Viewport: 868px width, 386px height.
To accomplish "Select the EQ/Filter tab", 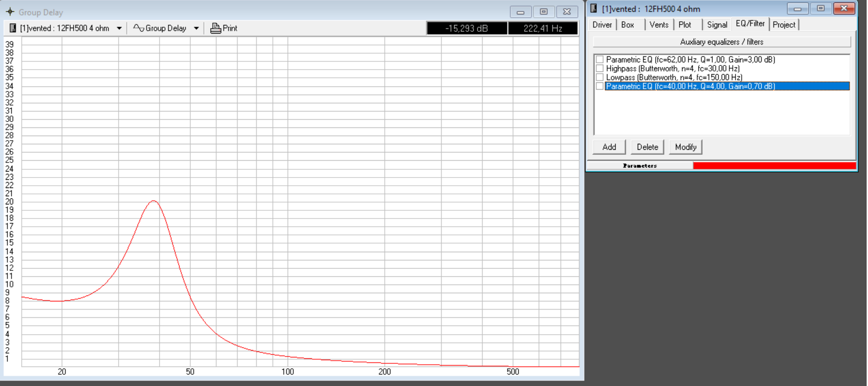I will pyautogui.click(x=750, y=24).
